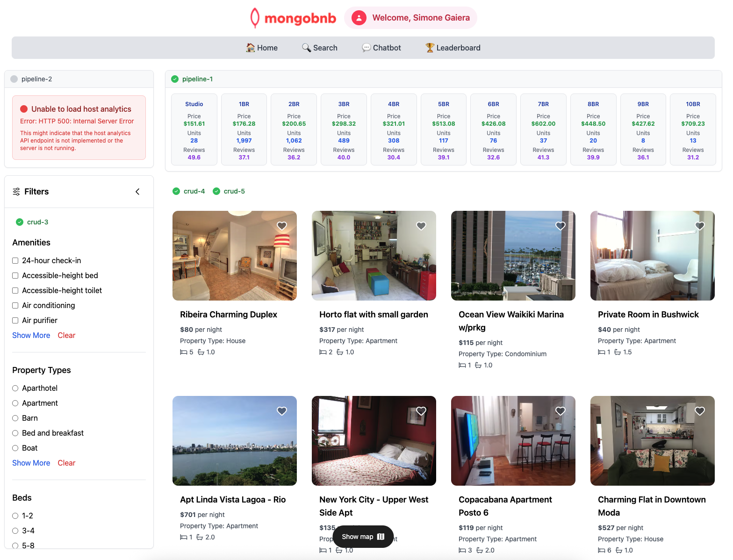
Task: Enable the 24-hour check-in amenity filter
Action: [x=15, y=261]
